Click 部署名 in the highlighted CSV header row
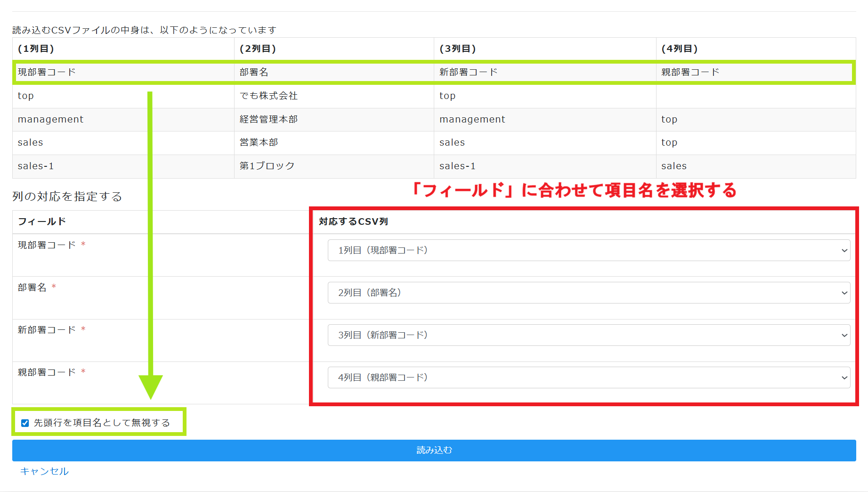 point(254,72)
